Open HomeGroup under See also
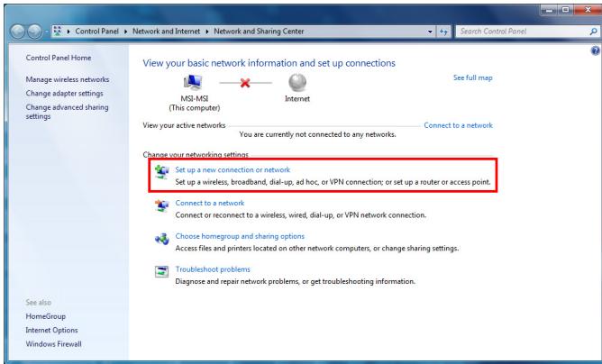Viewport: 602px width, 364px height. tap(45, 316)
